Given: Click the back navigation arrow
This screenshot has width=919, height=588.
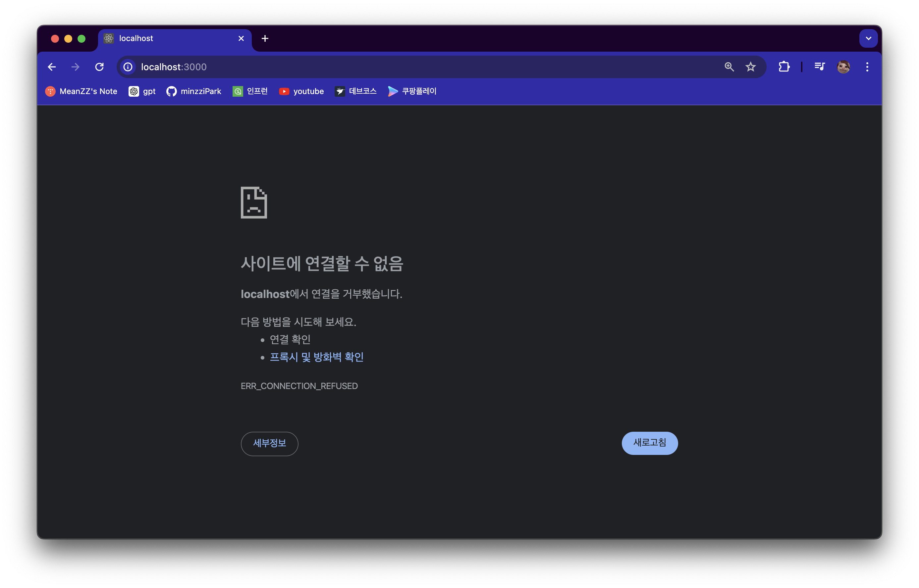Looking at the screenshot, I should (52, 67).
